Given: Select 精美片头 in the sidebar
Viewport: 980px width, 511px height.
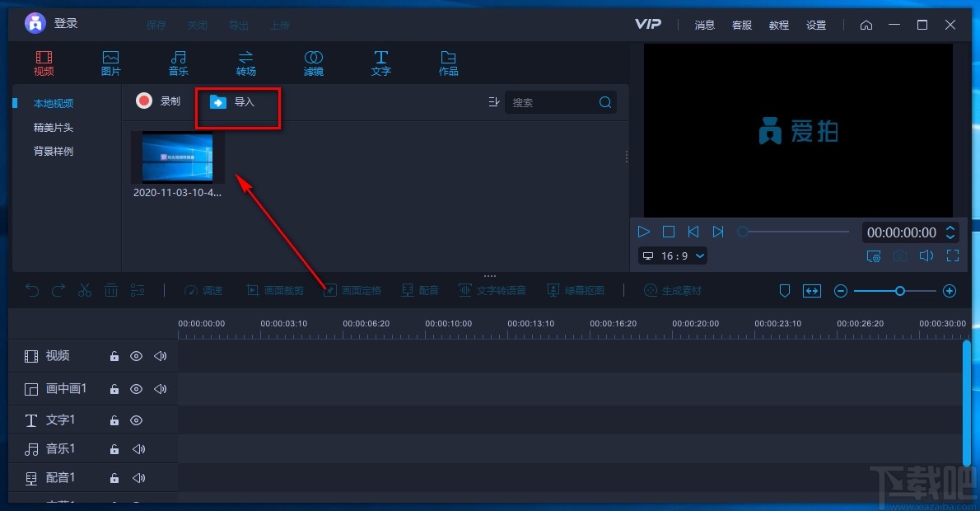Looking at the screenshot, I should pyautogui.click(x=54, y=127).
